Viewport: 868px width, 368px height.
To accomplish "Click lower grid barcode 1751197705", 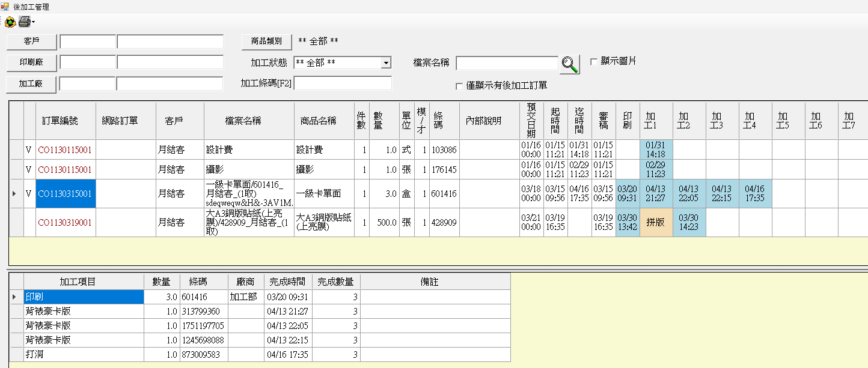I will click(x=204, y=325).
